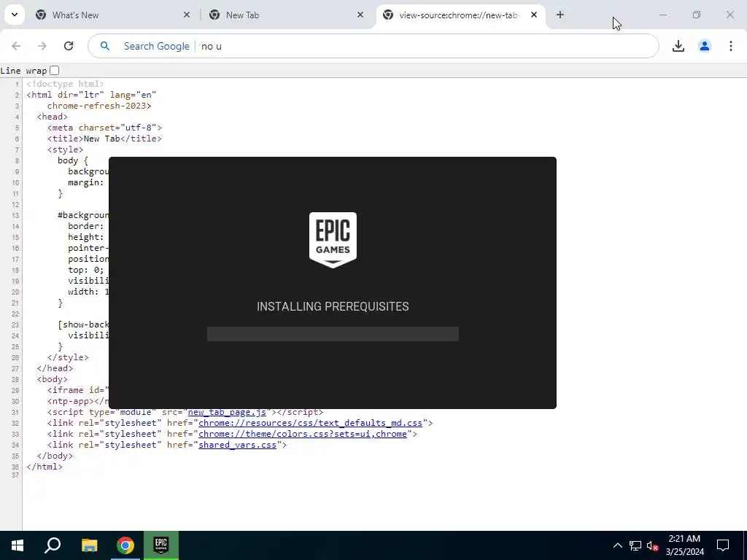Image resolution: width=747 pixels, height=560 pixels.
Task: Go back with the back arrow
Action: pyautogui.click(x=16, y=46)
